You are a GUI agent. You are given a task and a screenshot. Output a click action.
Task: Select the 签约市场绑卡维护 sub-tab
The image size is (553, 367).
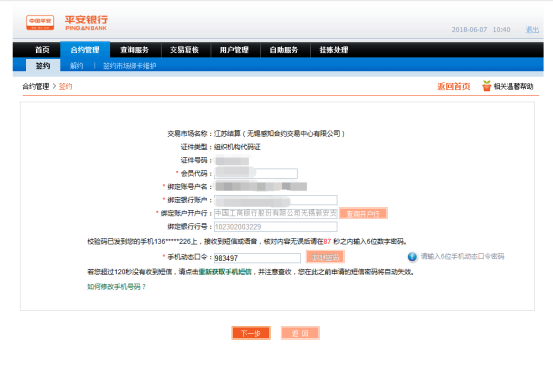(x=129, y=66)
